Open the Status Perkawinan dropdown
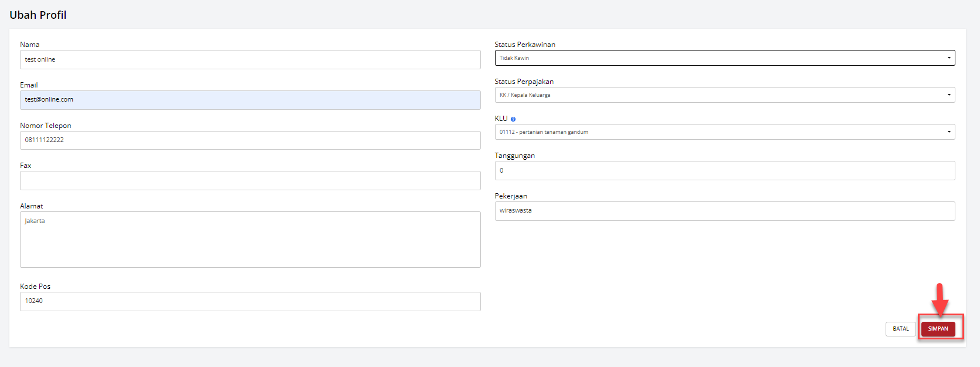This screenshot has height=367, width=980. click(724, 58)
